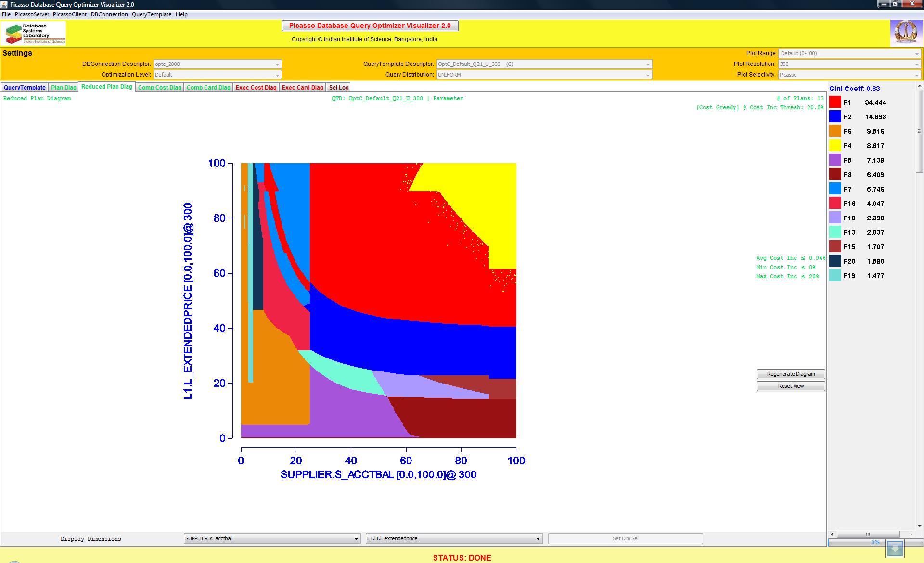The image size is (924, 563).
Task: Select the yellow P4 plan color swatch
Action: [835, 145]
